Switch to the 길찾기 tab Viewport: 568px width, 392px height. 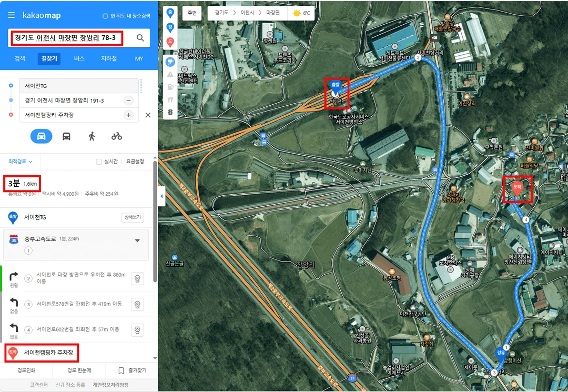[49, 58]
